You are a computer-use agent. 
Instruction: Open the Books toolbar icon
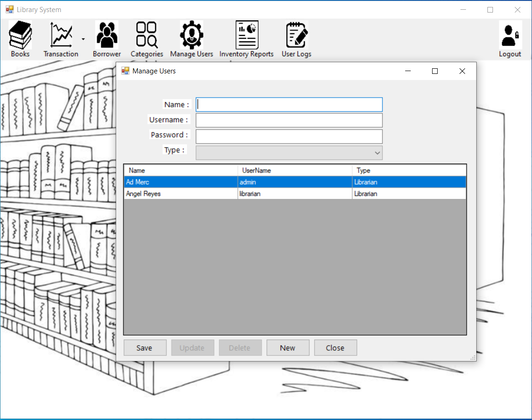coord(20,36)
